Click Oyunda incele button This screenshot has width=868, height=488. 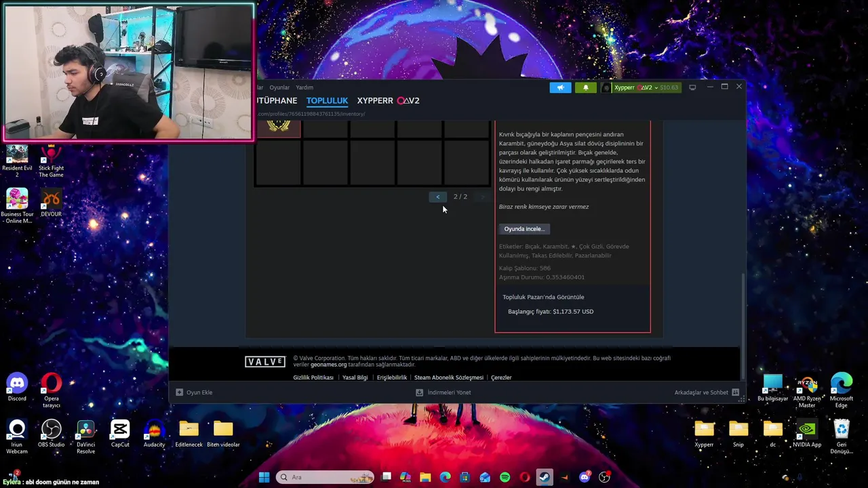click(x=524, y=229)
